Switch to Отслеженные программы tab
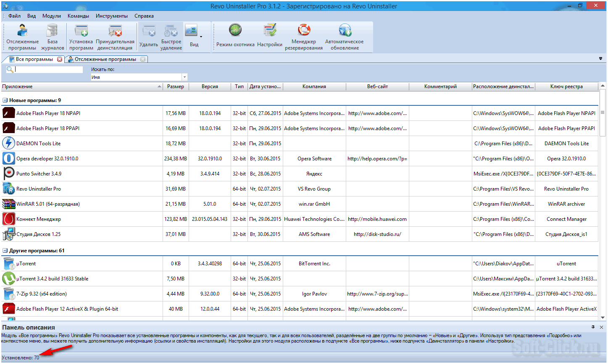The image size is (608, 364). pyautogui.click(x=105, y=59)
